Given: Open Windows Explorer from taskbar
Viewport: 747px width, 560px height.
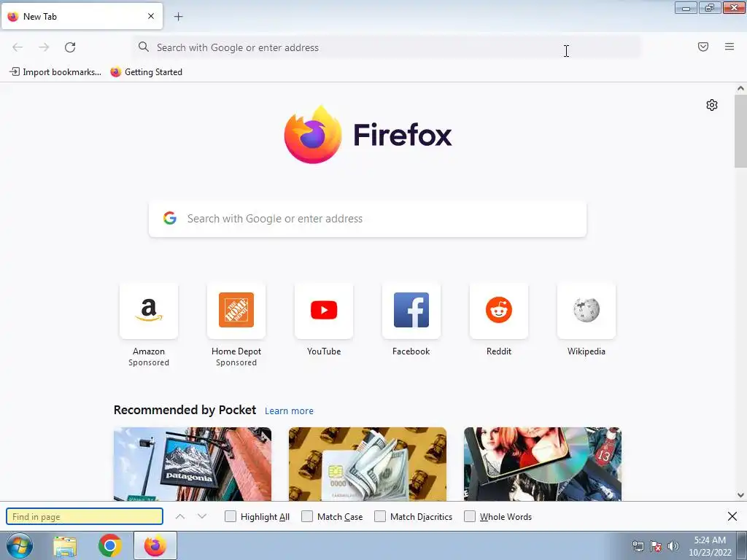Looking at the screenshot, I should [65, 546].
